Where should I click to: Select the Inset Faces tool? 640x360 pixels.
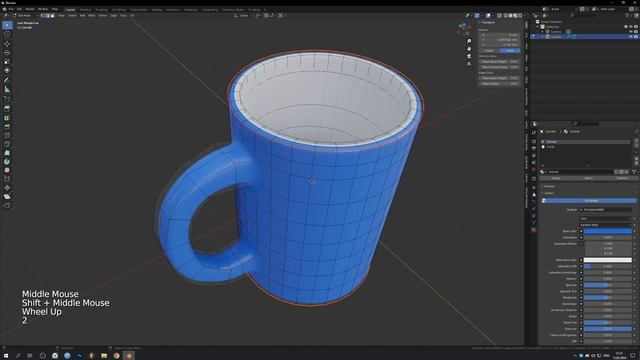point(7,118)
